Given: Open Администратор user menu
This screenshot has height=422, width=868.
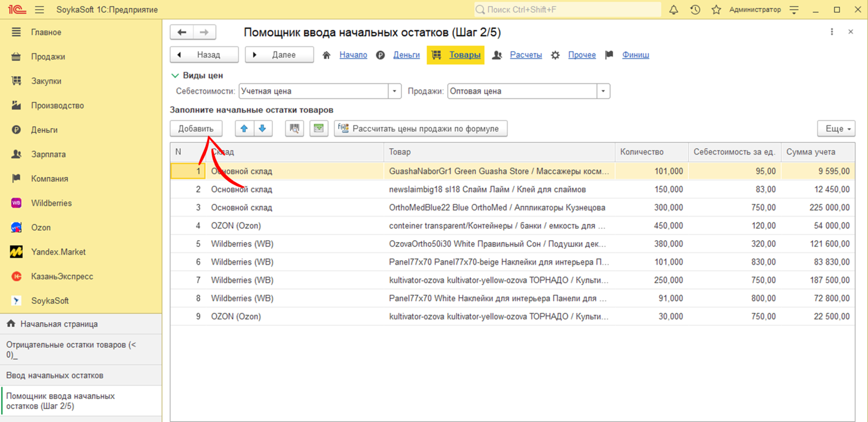Looking at the screenshot, I should click(x=755, y=10).
